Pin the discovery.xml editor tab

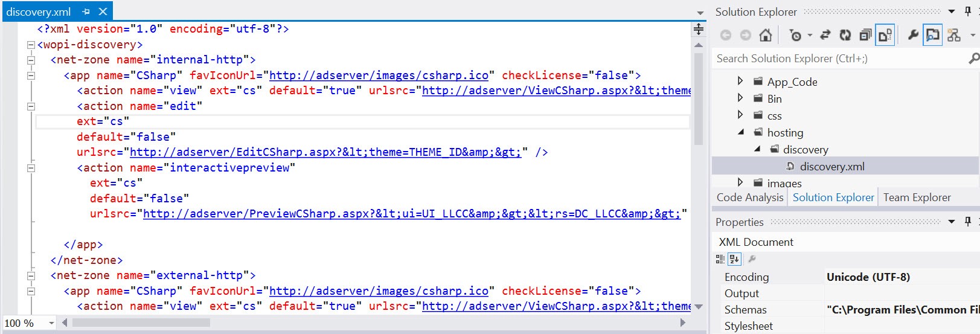tap(86, 11)
